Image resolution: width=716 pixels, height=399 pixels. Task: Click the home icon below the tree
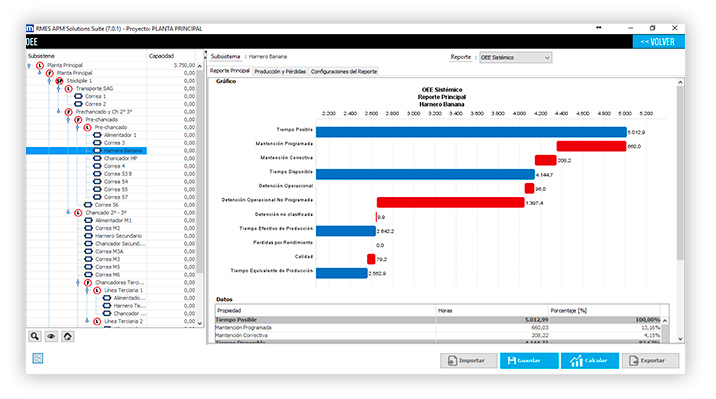[x=68, y=336]
